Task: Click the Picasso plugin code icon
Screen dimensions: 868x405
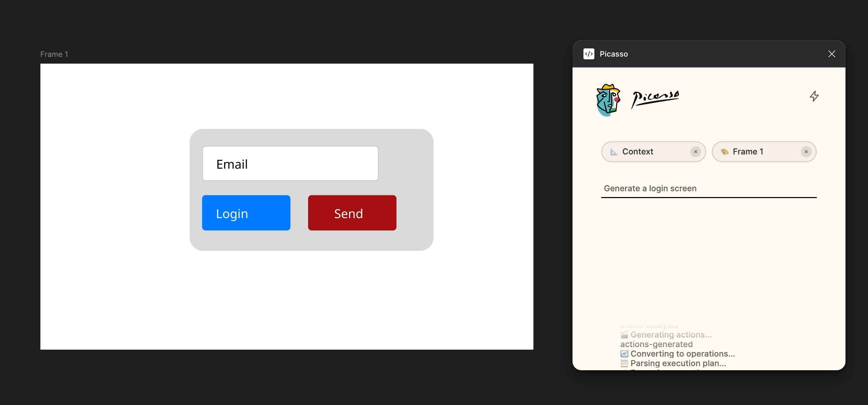Action: [x=589, y=54]
